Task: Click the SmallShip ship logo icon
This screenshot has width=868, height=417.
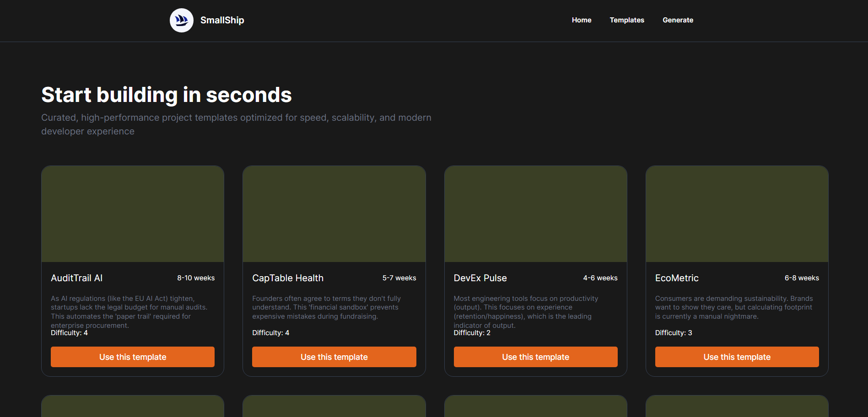Action: [x=181, y=20]
